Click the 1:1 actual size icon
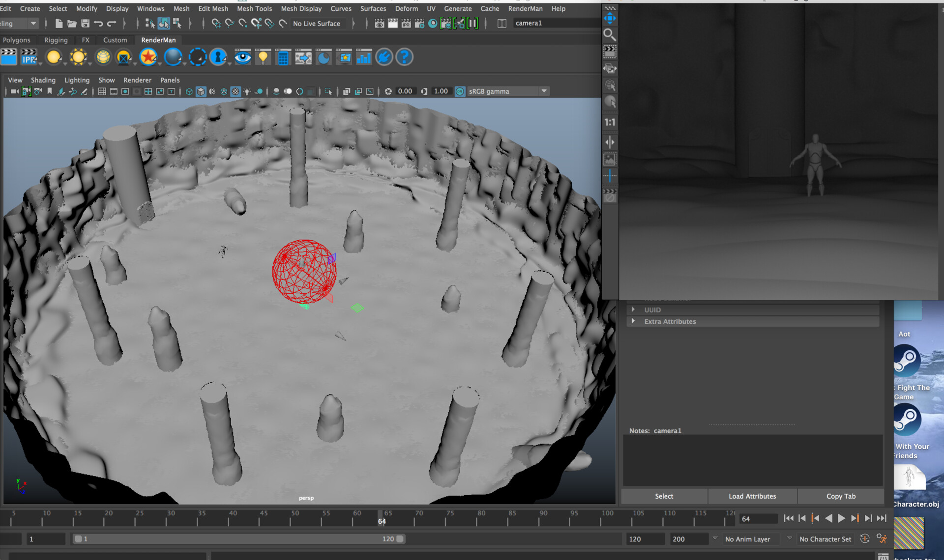Viewport: 944px width, 560px height. tap(610, 122)
